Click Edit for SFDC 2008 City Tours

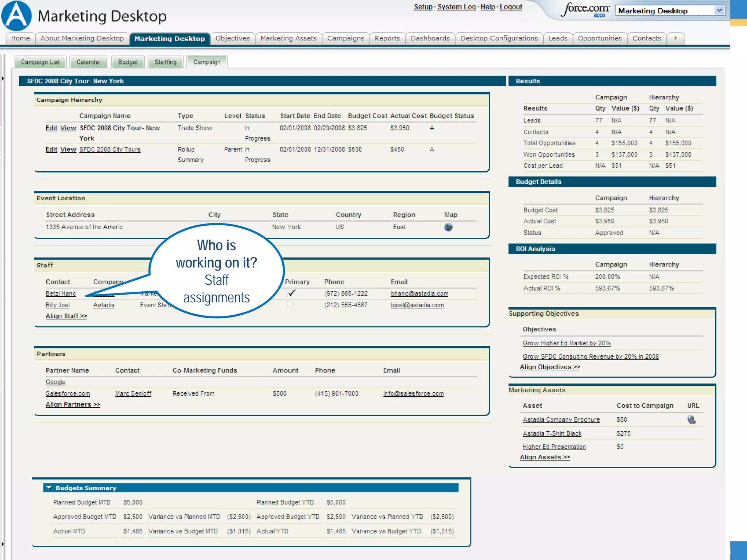[x=51, y=149]
